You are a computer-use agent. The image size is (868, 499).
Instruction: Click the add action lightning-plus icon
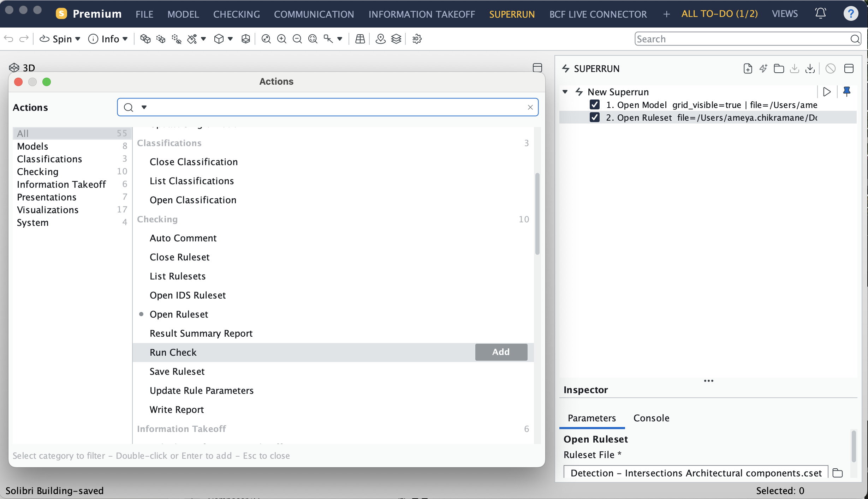(x=763, y=68)
